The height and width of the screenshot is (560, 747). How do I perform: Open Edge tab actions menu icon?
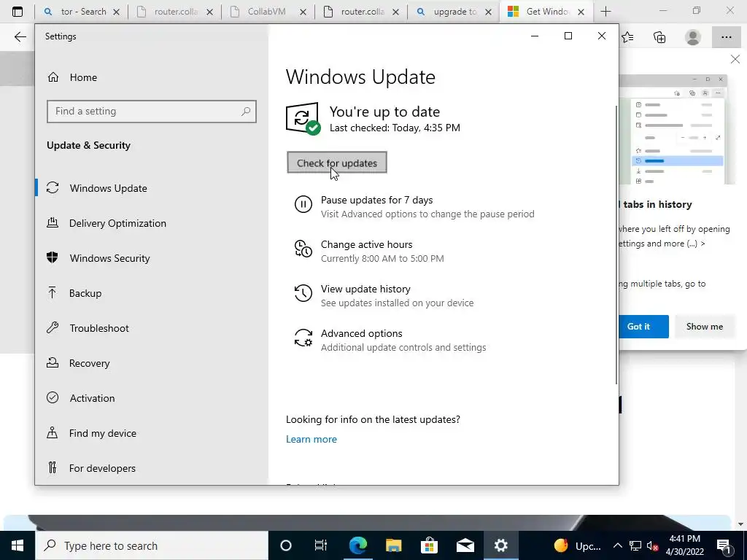(18, 12)
